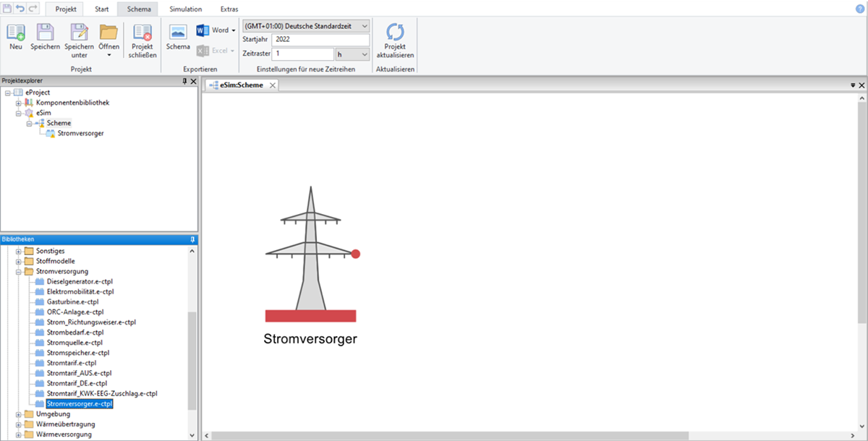
Task: Switch to the Simulation tab
Action: (186, 9)
